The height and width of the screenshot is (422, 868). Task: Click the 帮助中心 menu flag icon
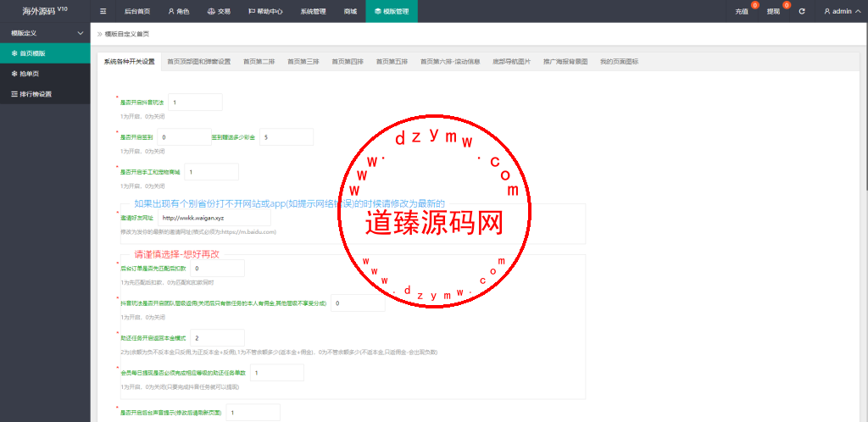pos(252,11)
